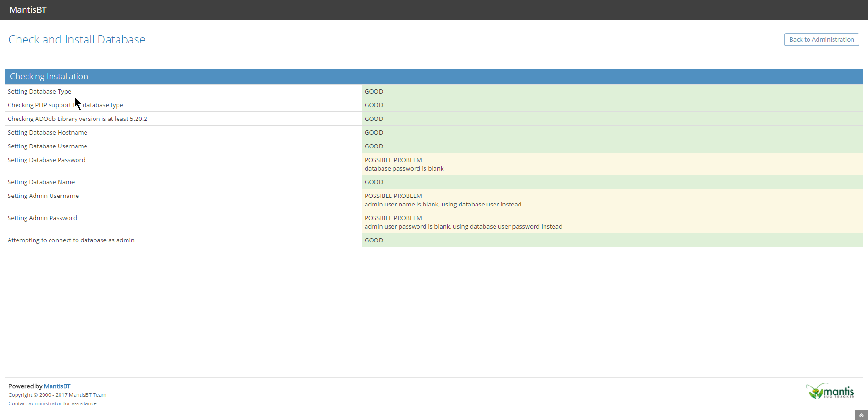Click the 'admin user password is blank' warning
868x420 pixels.
point(463,227)
